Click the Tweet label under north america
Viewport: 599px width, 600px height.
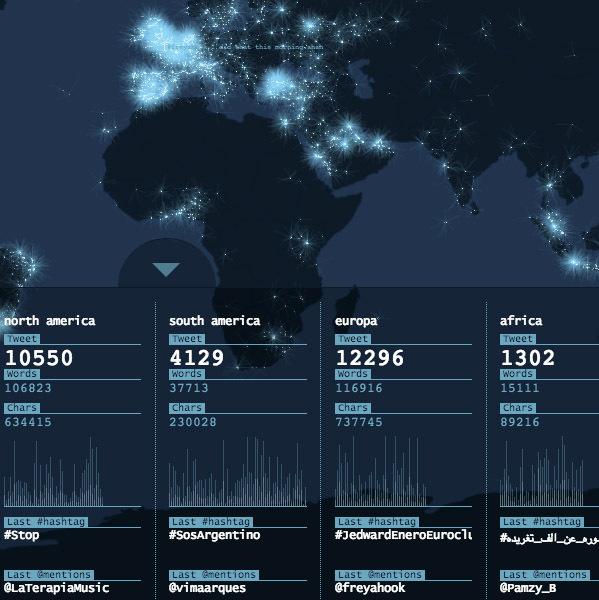point(22,339)
